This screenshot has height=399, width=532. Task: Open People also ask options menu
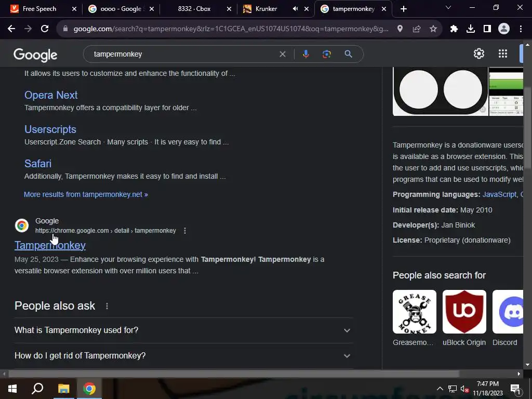tap(107, 306)
